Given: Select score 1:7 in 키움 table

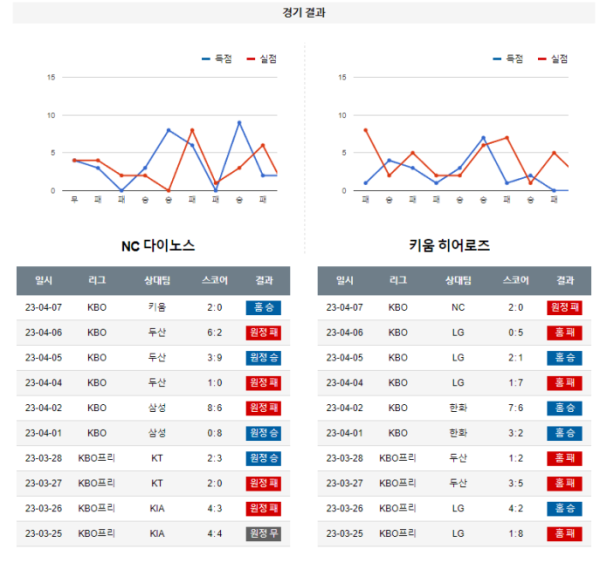Looking at the screenshot, I should click(x=516, y=383).
